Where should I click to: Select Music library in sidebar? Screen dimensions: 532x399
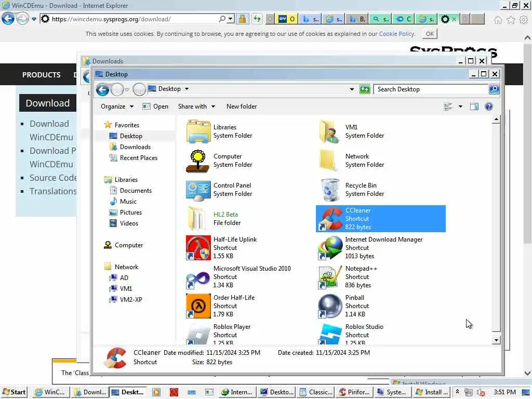[x=128, y=202]
